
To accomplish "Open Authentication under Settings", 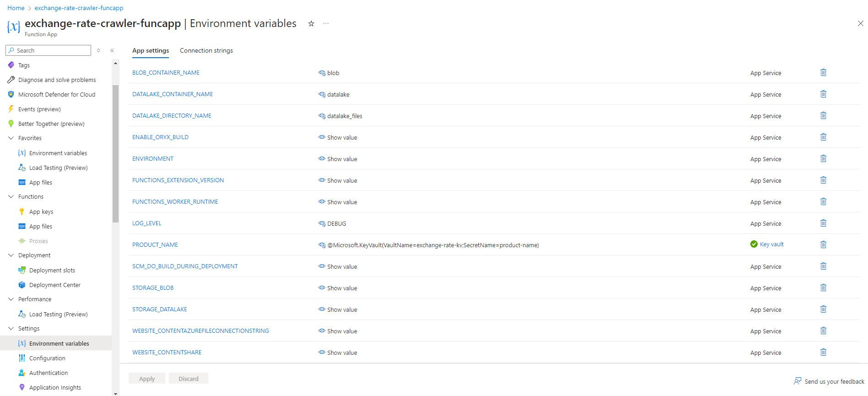I will (49, 373).
